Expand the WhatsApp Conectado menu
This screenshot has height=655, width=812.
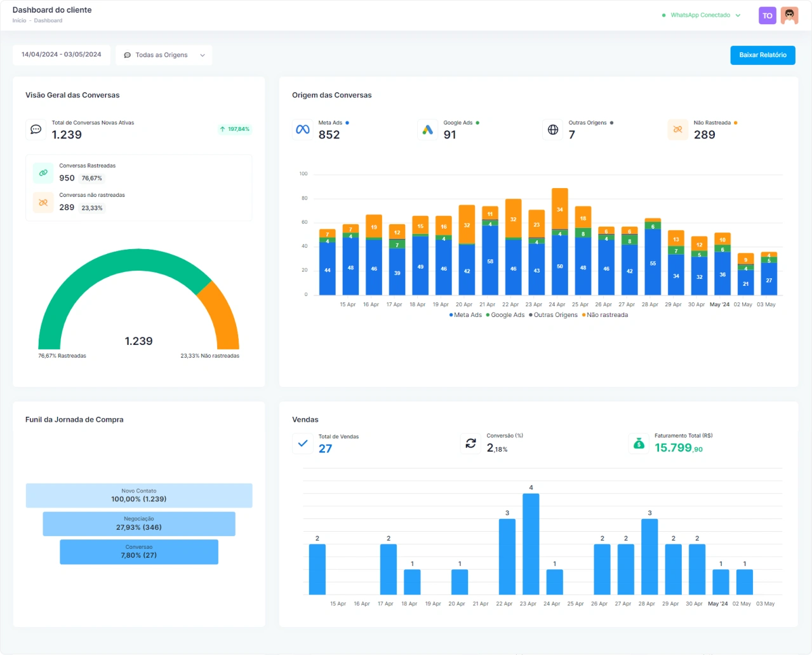pyautogui.click(x=702, y=15)
